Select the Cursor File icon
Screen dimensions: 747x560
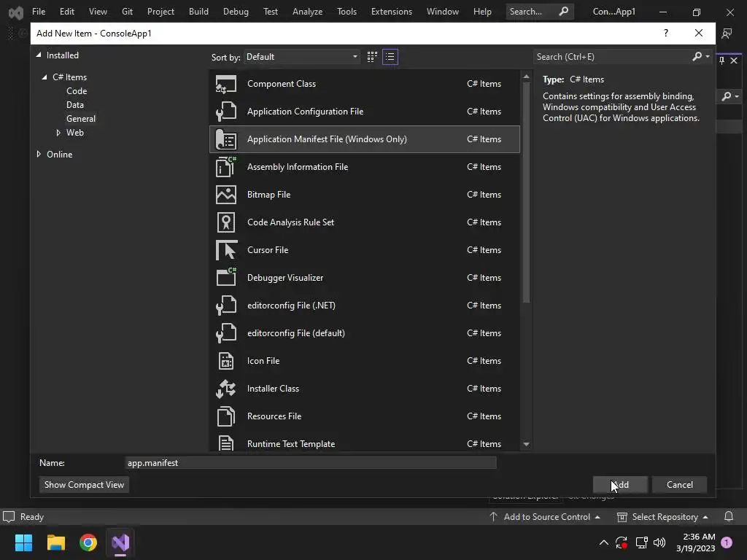coord(226,250)
